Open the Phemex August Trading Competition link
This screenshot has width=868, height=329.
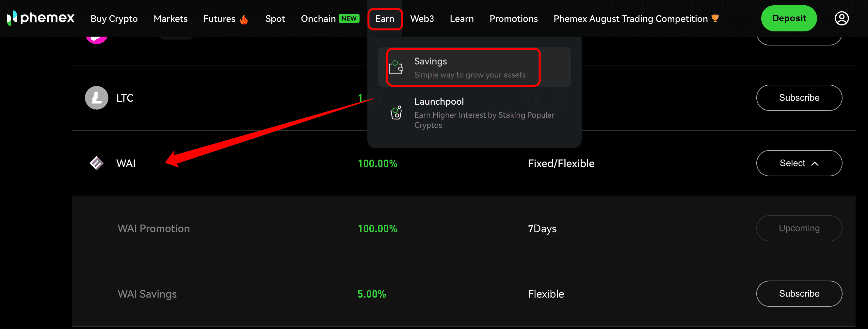click(631, 19)
